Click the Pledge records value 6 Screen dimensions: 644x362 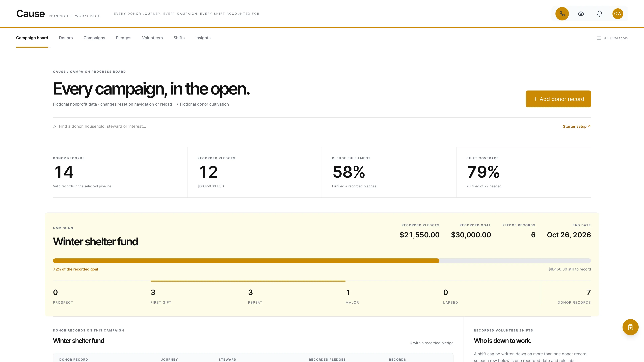click(533, 235)
